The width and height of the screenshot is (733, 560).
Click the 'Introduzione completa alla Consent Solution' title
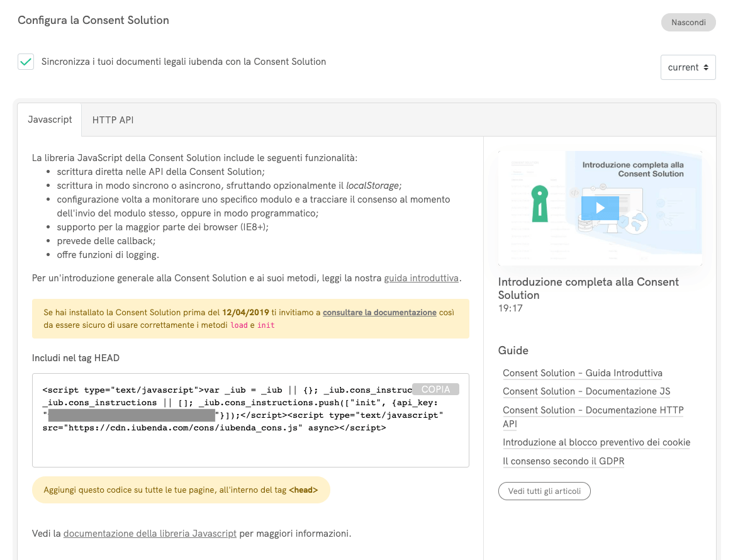coord(588,288)
